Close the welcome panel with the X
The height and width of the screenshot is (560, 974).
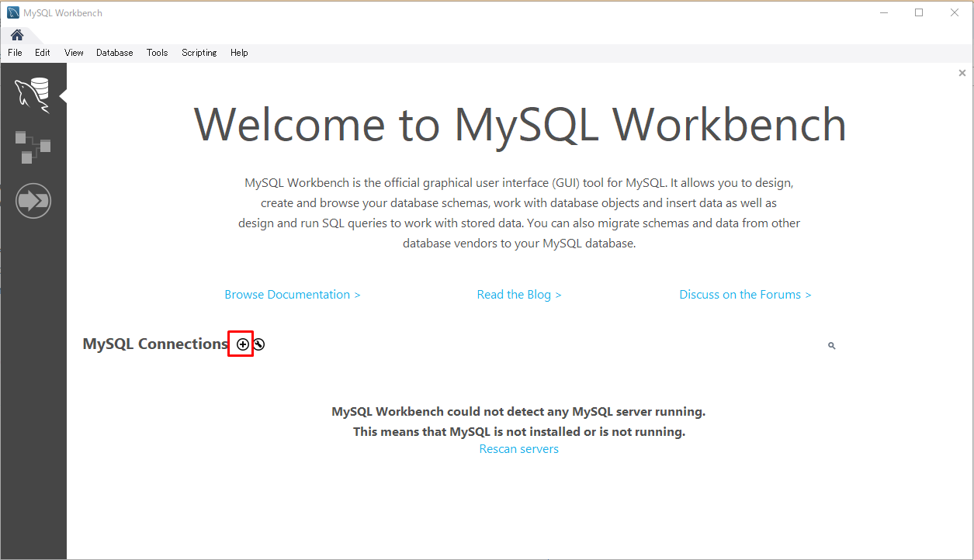tap(962, 73)
